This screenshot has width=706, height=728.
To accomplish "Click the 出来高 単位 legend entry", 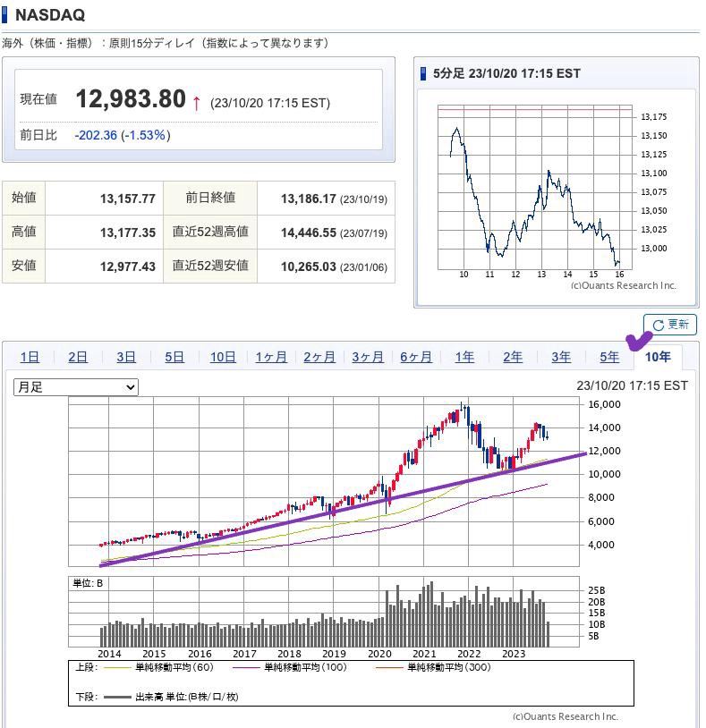I will tap(172, 697).
